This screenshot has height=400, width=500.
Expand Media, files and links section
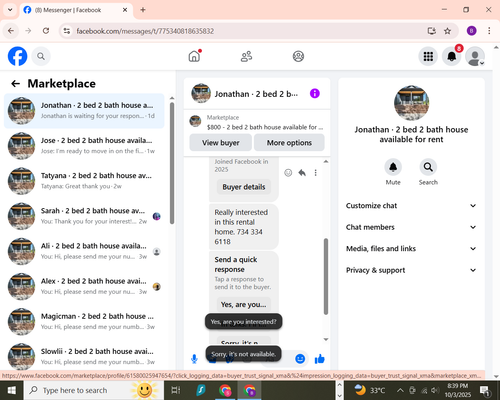tap(411, 249)
